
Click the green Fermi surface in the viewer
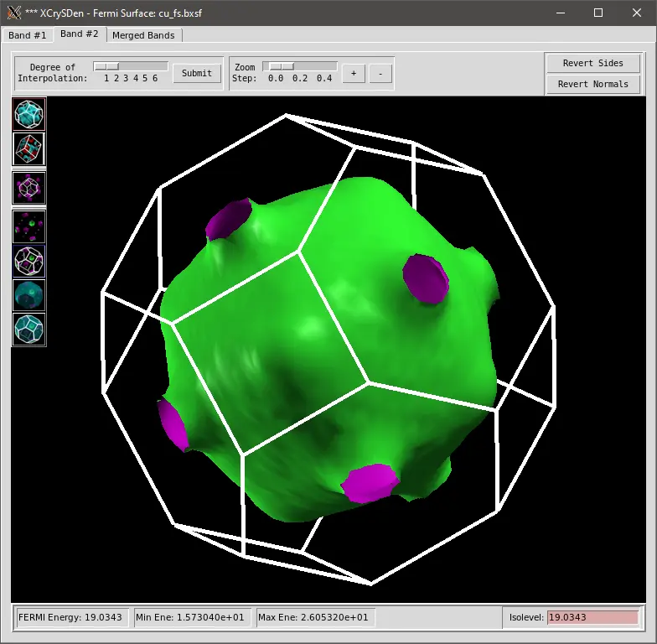327,348
